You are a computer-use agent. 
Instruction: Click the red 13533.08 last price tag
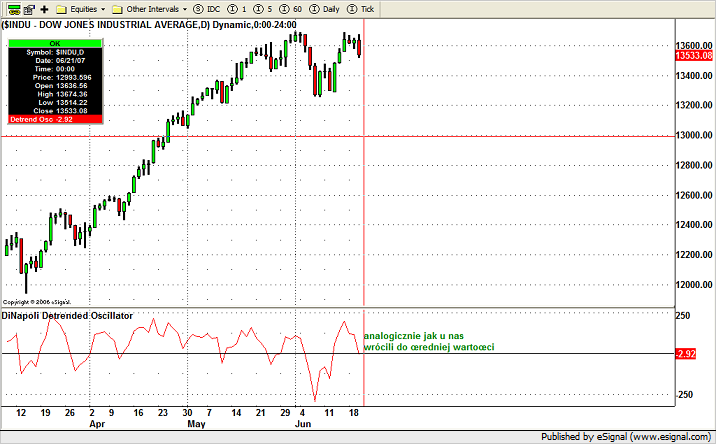(x=694, y=56)
